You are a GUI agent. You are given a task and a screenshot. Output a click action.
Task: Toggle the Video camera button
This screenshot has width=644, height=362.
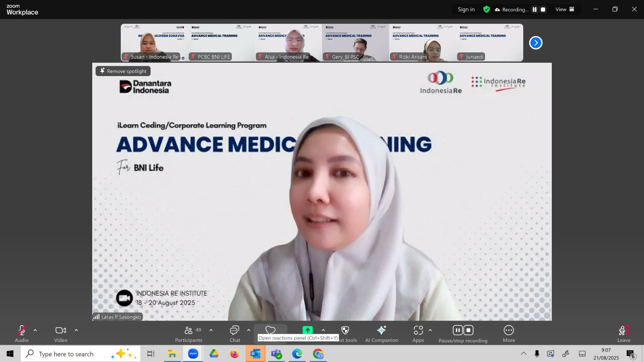click(x=61, y=333)
